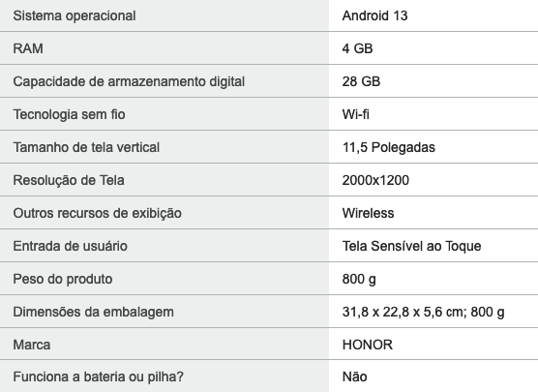The image size is (538, 392).
Task: Select the 11,5 Polegadas value
Action: pos(388,147)
